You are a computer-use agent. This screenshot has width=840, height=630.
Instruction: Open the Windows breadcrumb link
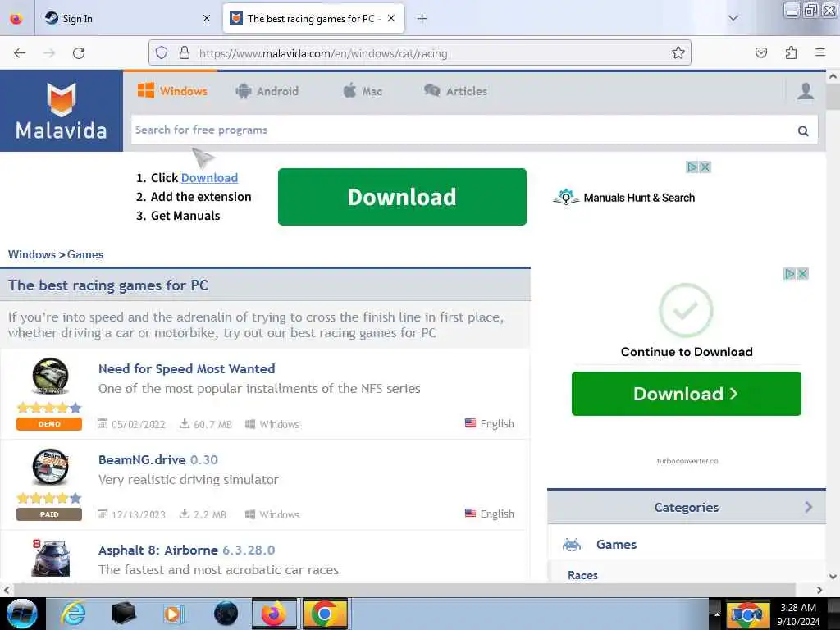click(x=32, y=254)
